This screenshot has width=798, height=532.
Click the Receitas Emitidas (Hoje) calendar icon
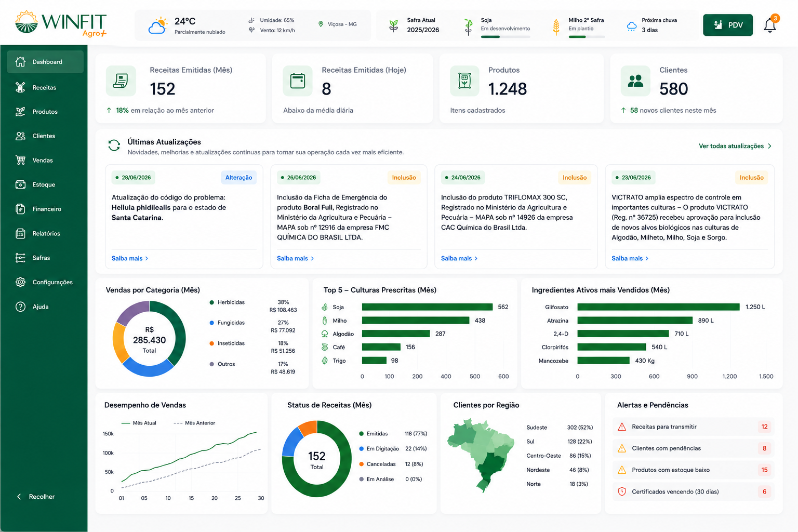pyautogui.click(x=298, y=81)
